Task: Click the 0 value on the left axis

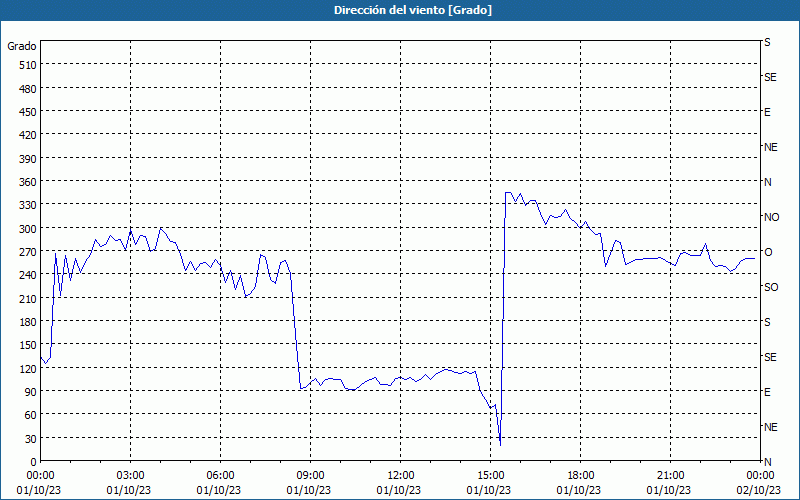Action: coord(34,462)
